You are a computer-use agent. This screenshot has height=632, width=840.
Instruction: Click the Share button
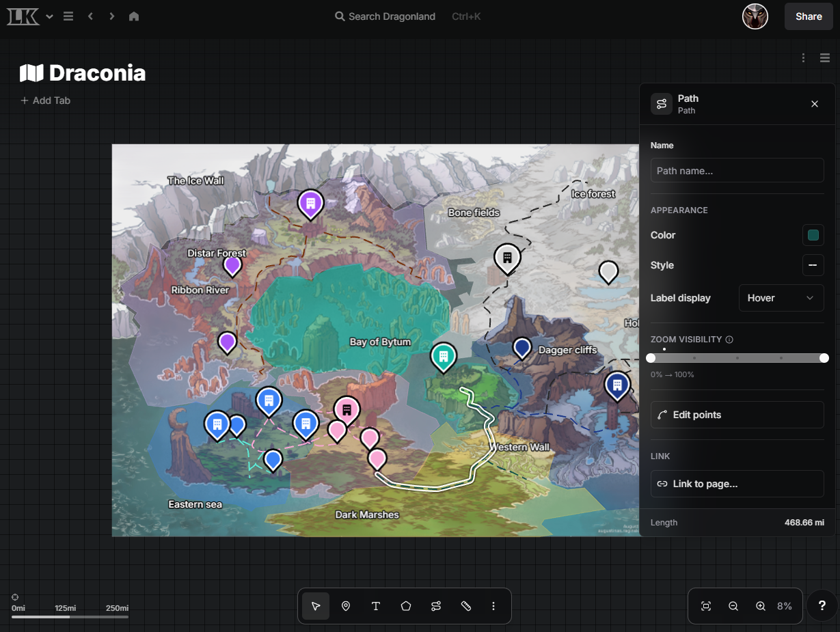coord(809,16)
